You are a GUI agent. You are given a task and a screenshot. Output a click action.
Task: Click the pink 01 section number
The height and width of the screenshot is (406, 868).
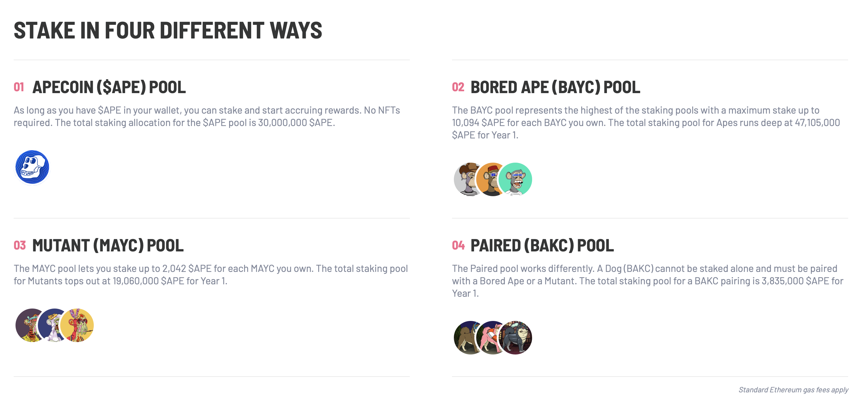19,87
